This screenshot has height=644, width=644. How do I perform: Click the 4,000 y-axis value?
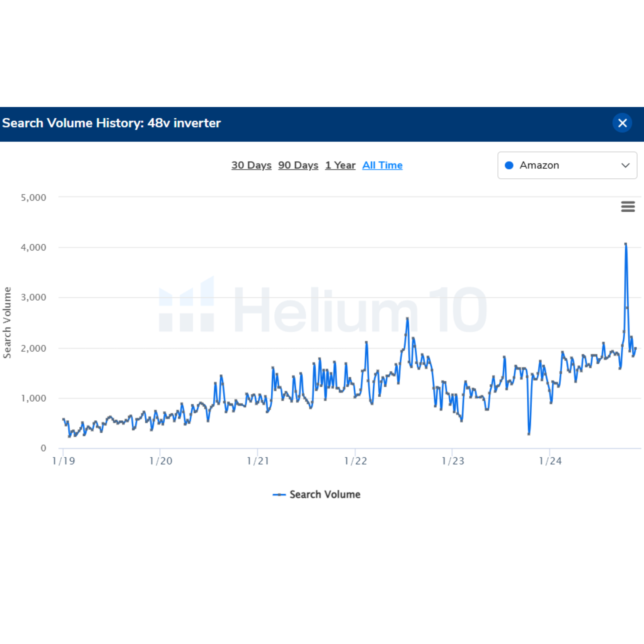[33, 248]
